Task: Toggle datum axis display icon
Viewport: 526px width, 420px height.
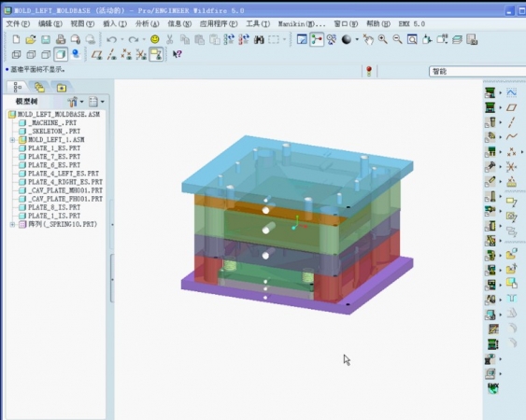Action: 112,54
